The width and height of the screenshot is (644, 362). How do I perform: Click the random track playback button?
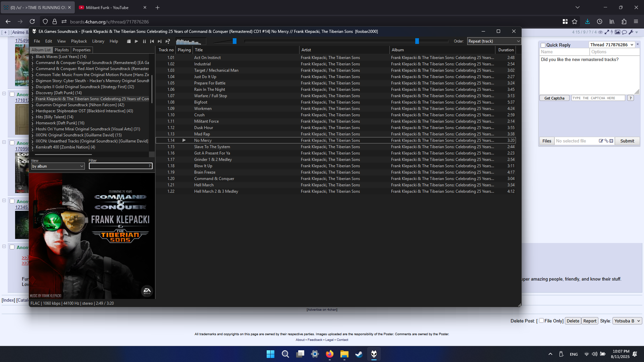click(x=168, y=41)
